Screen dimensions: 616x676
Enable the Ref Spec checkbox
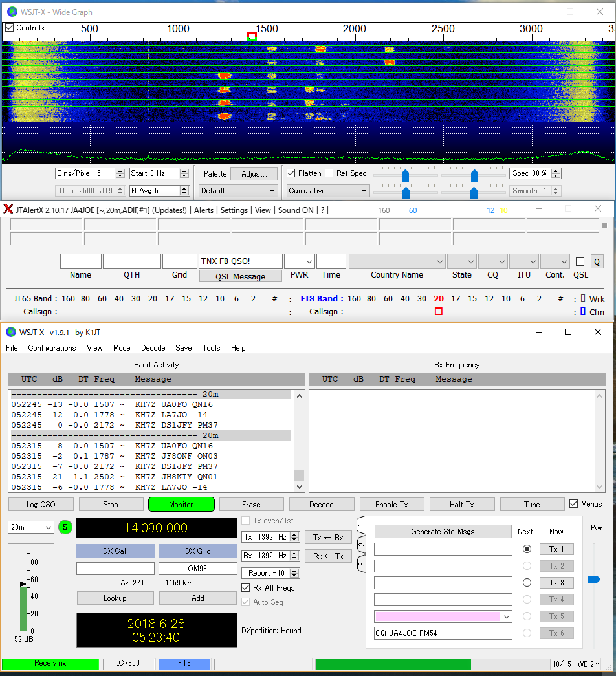click(x=329, y=173)
